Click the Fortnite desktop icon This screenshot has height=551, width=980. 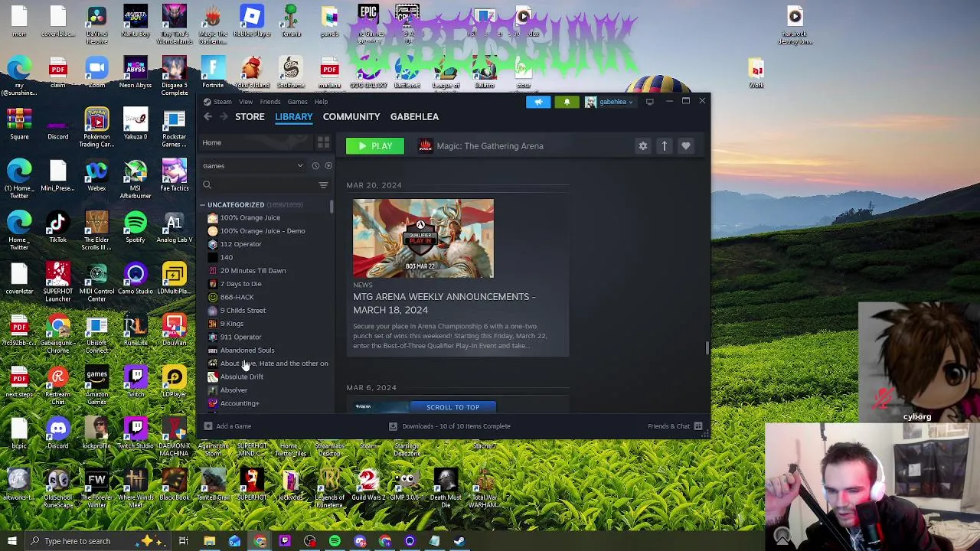[213, 73]
